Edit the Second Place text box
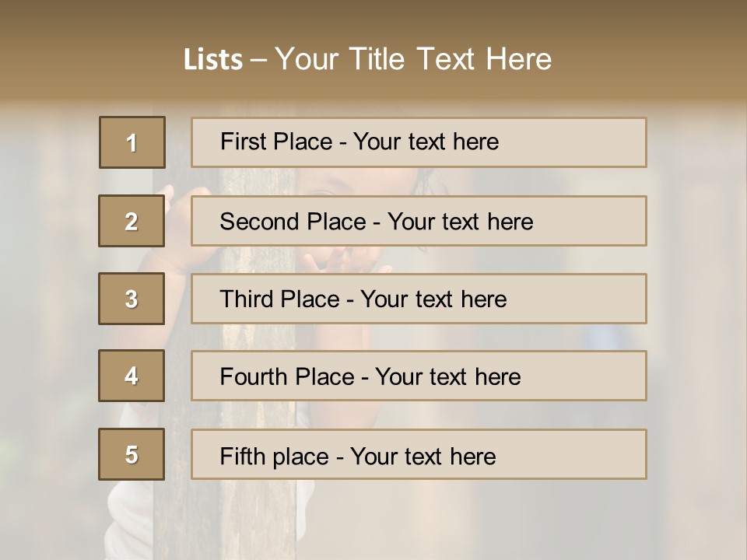747x560 pixels. (x=419, y=221)
